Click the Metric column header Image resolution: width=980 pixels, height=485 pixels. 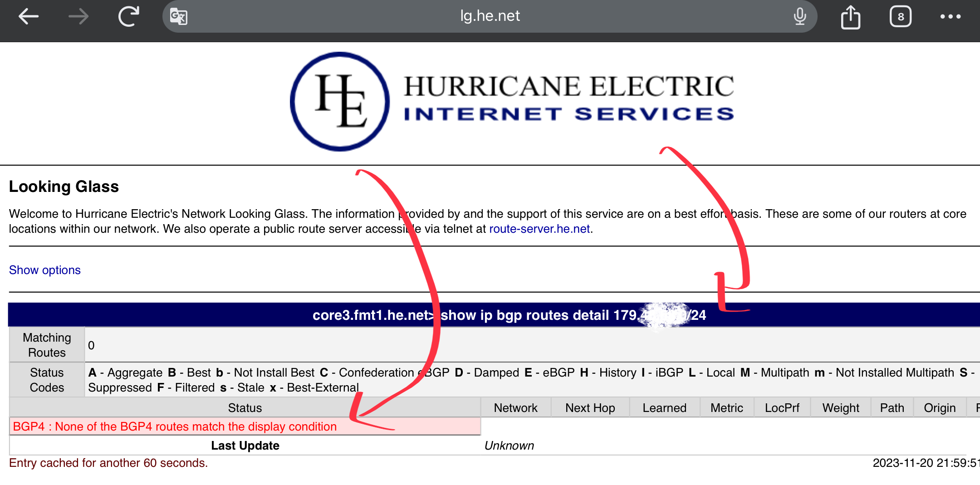click(x=727, y=408)
